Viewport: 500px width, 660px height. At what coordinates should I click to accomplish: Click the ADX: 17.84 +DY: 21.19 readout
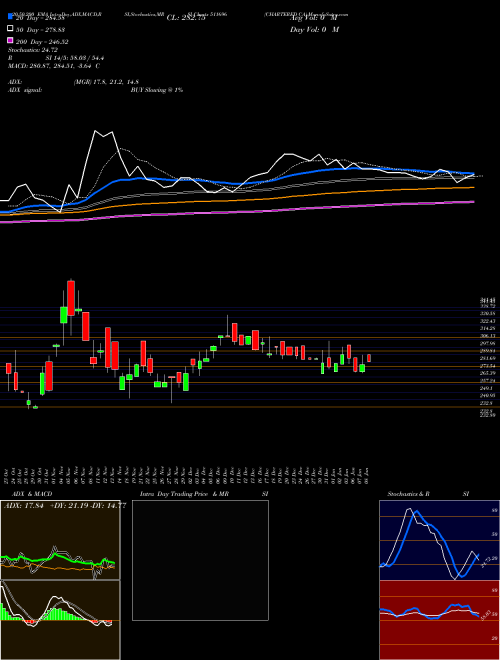65,506
